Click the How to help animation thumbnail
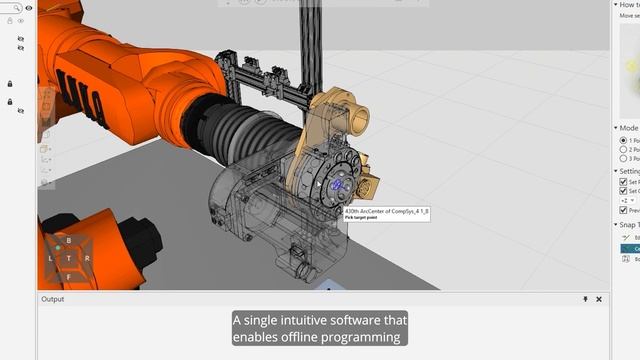Screen dimensions: 640x360 click(630, 71)
